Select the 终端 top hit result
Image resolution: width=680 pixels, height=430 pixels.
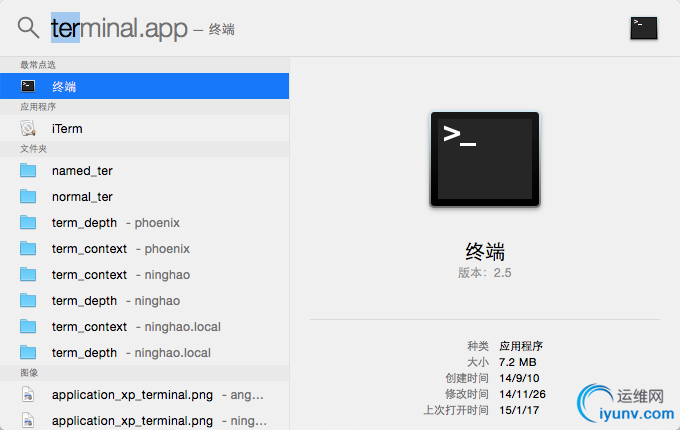pos(144,86)
